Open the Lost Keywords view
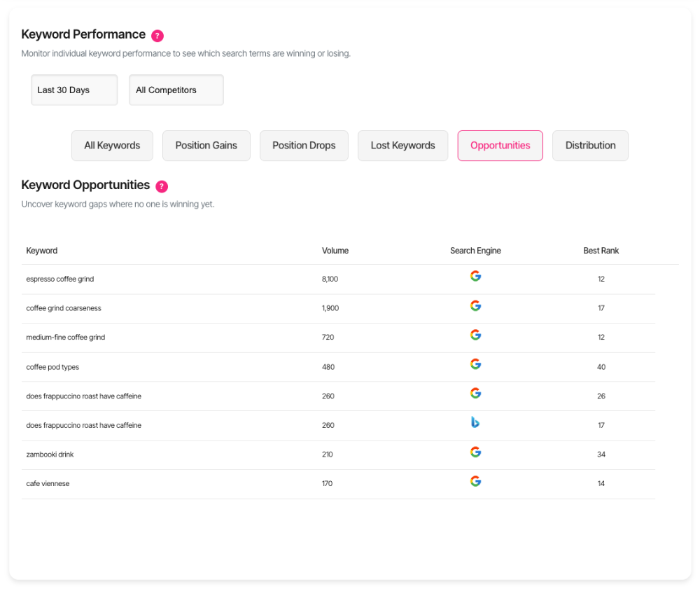The width and height of the screenshot is (700, 589). [402, 145]
